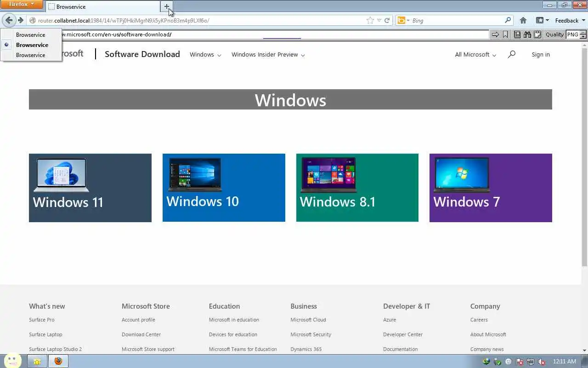Open the file explorer taskbar icon
The height and width of the screenshot is (368, 588).
(x=37, y=361)
